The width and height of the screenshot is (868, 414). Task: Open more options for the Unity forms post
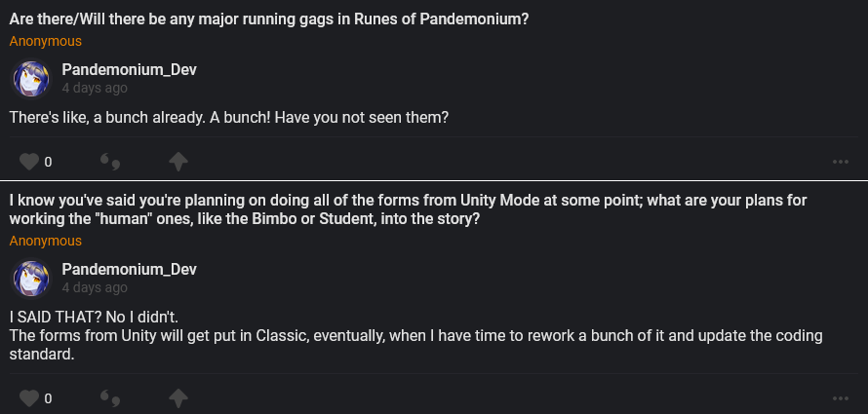[841, 398]
